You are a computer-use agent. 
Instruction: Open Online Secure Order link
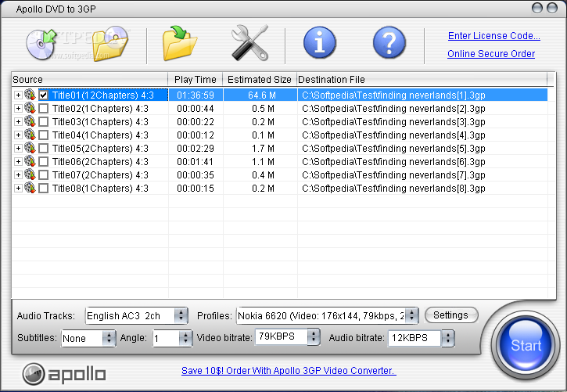point(491,54)
